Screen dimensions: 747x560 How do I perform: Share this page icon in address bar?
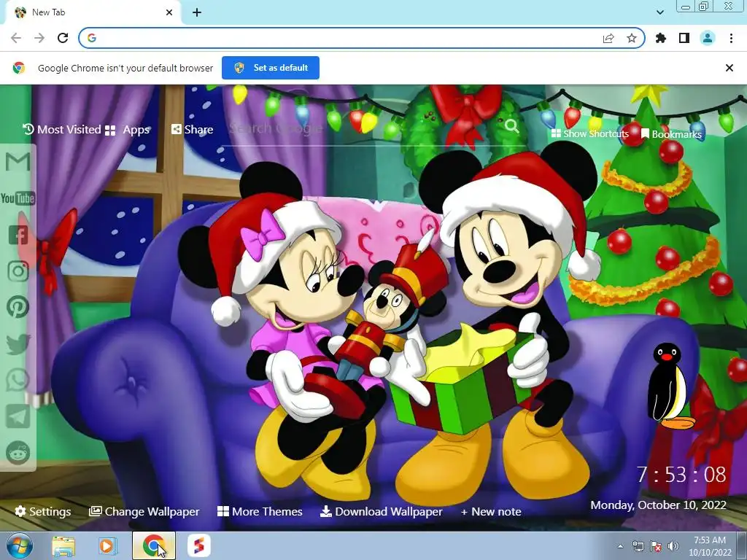[608, 38]
